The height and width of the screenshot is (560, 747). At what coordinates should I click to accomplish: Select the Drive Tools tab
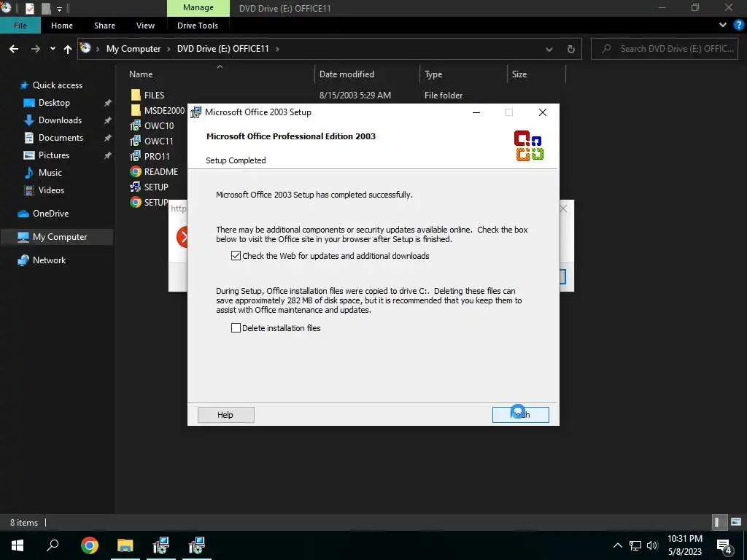[x=197, y=26]
